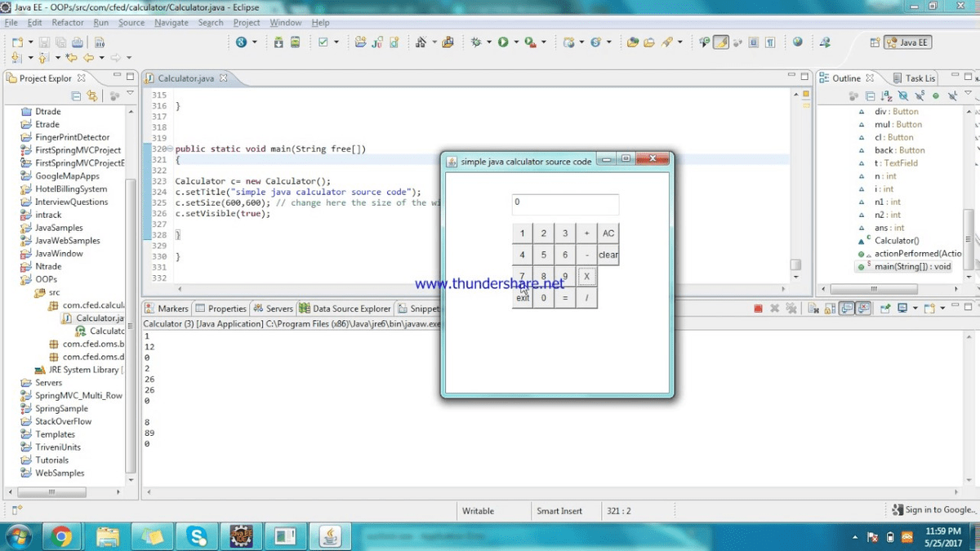Toggle Link with Editor in Project Explorer
This screenshot has width=980, height=551.
point(92,96)
